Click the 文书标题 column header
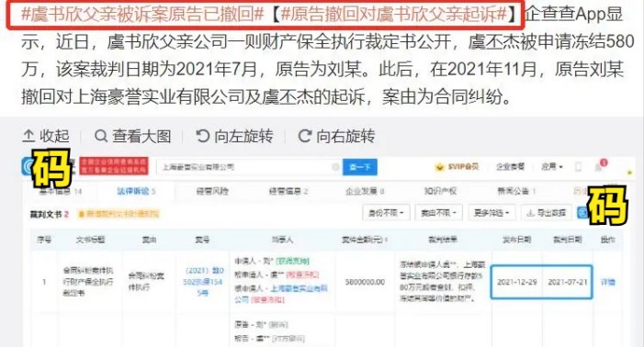 tap(90, 240)
